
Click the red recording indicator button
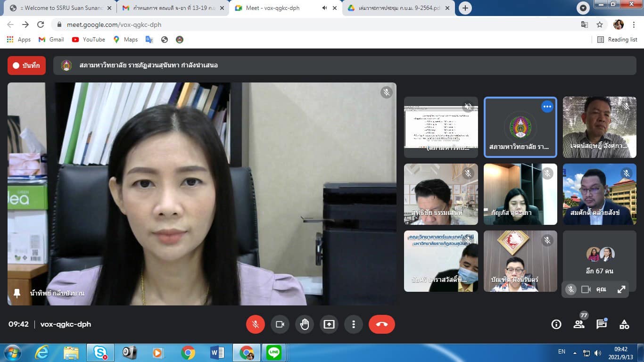26,66
